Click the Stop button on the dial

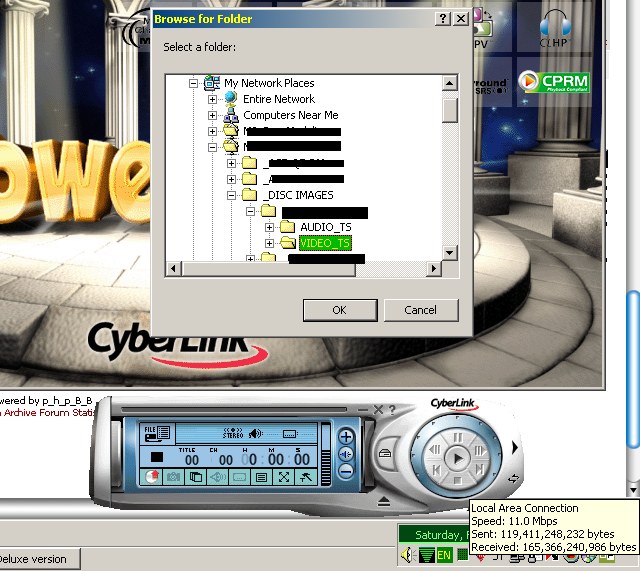pyautogui.click(x=458, y=481)
